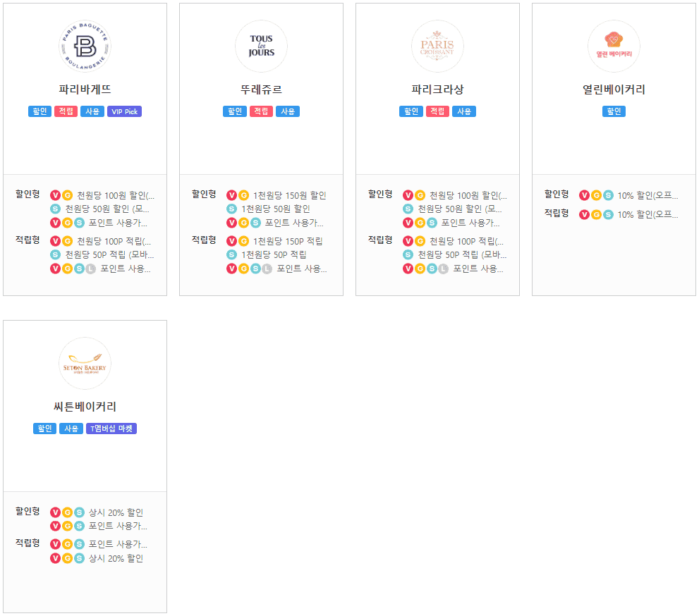
Task: Select 파리바게뜨 text '천원당 50P 적립 (모바...'
Action: coord(109,254)
